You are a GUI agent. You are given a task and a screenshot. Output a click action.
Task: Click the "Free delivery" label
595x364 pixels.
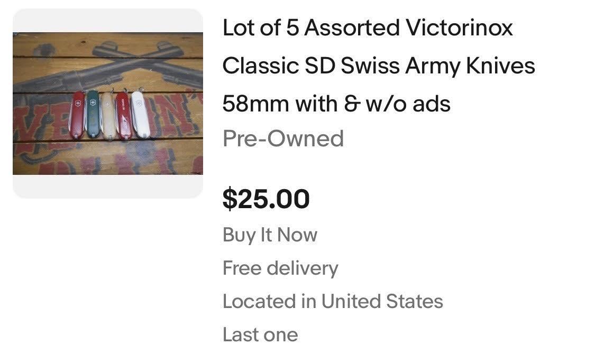280,268
